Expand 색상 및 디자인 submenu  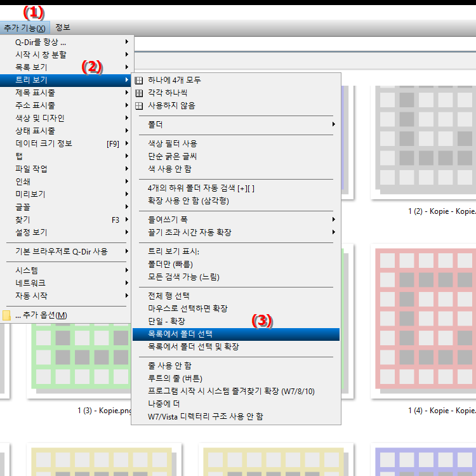65,118
